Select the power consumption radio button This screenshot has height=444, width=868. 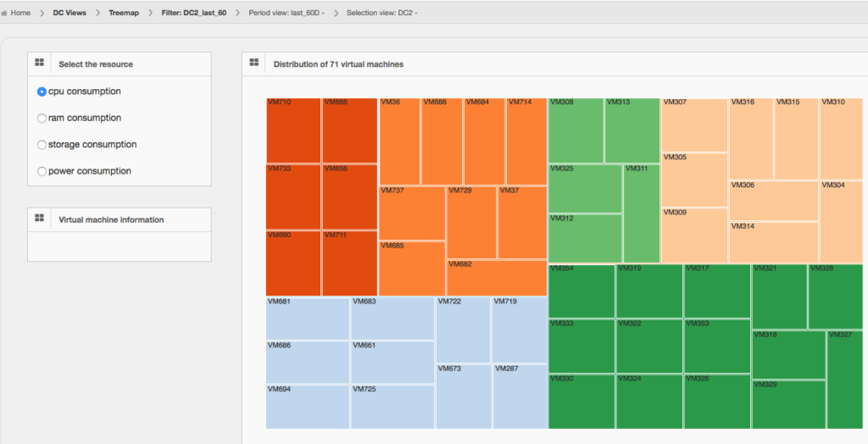tap(42, 172)
